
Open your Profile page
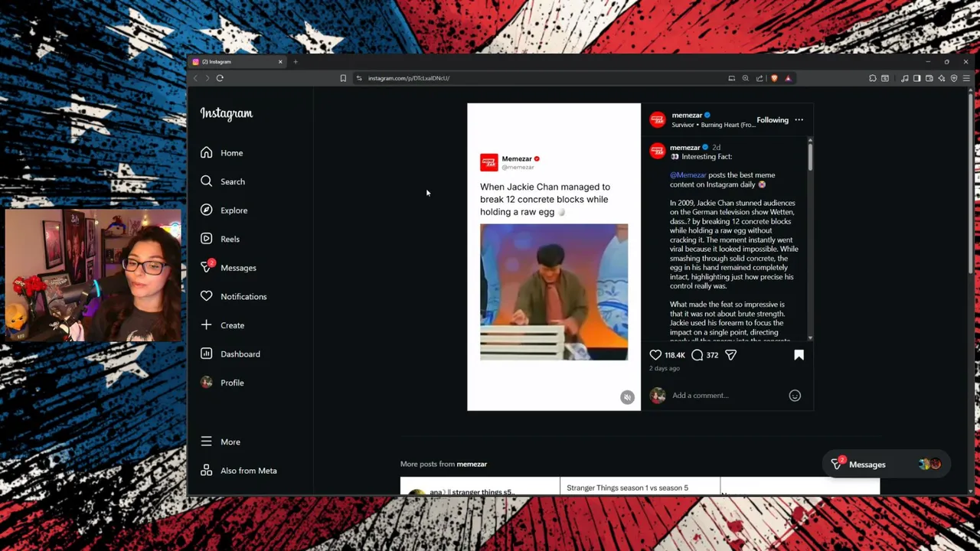point(222,383)
